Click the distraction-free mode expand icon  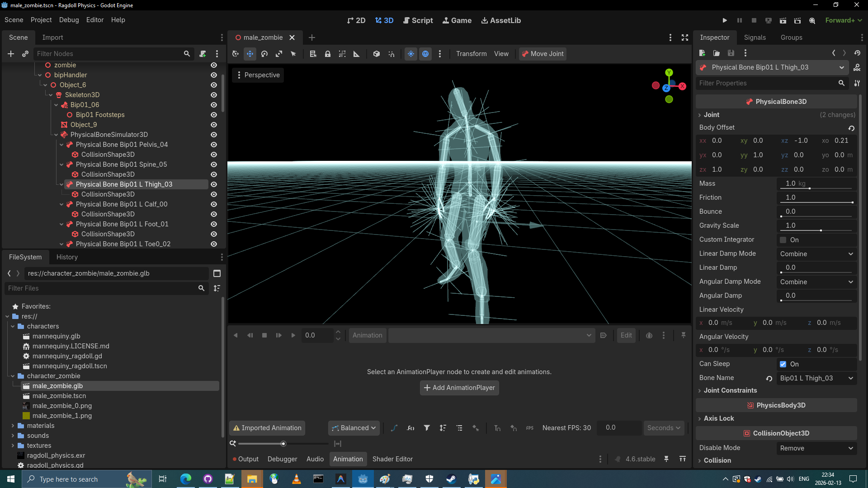685,38
